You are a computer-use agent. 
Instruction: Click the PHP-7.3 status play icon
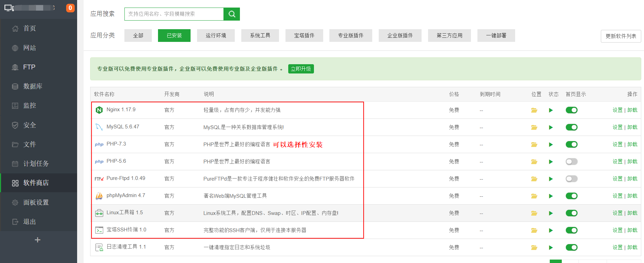tap(551, 145)
